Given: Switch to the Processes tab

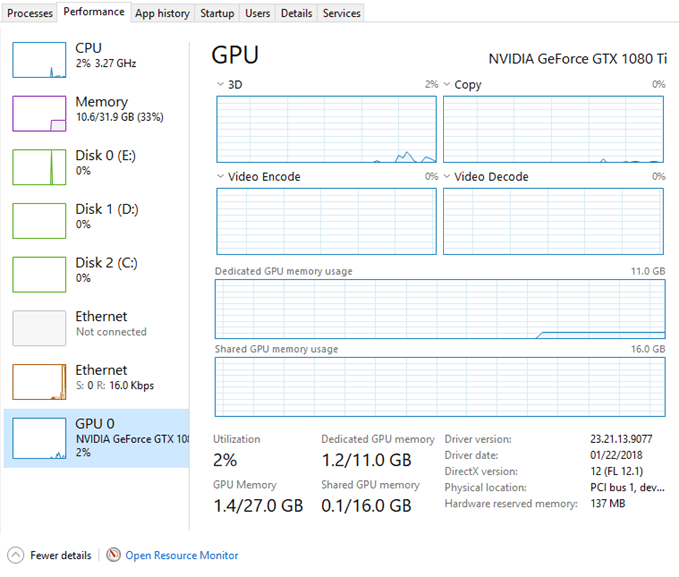Looking at the screenshot, I should [x=29, y=13].
